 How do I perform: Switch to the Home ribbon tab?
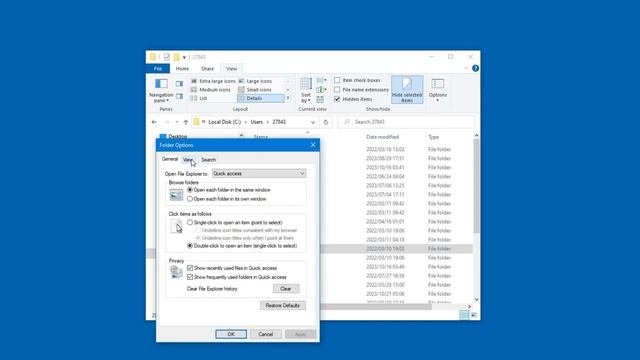click(x=182, y=69)
